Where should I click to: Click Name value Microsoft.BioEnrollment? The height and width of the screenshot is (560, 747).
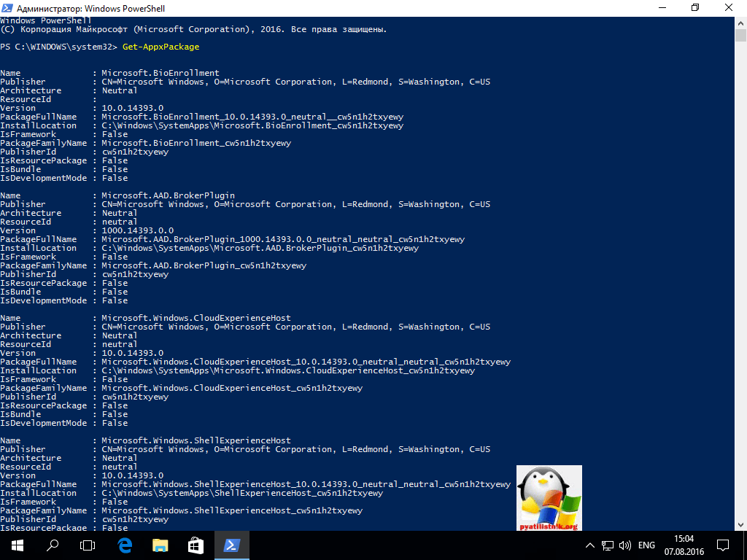pos(160,73)
